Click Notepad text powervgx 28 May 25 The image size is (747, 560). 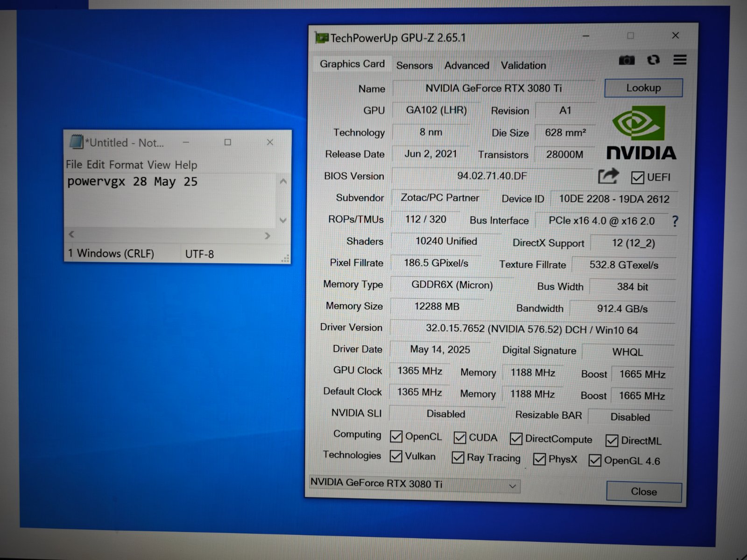132,182
